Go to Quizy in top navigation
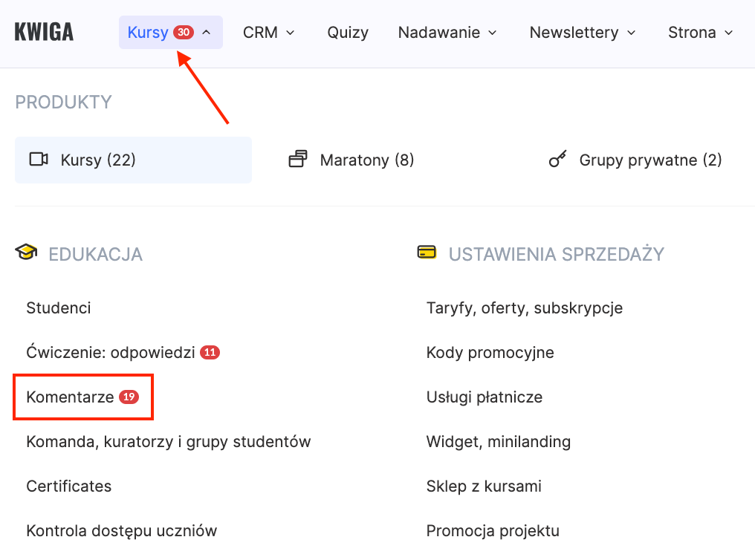755x560 pixels. coord(348,33)
